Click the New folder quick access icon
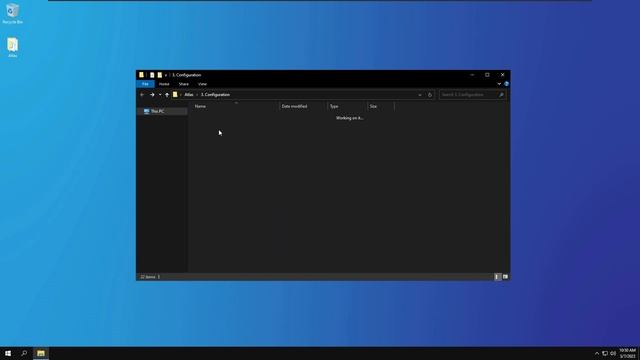640x360 pixels. tap(160, 75)
